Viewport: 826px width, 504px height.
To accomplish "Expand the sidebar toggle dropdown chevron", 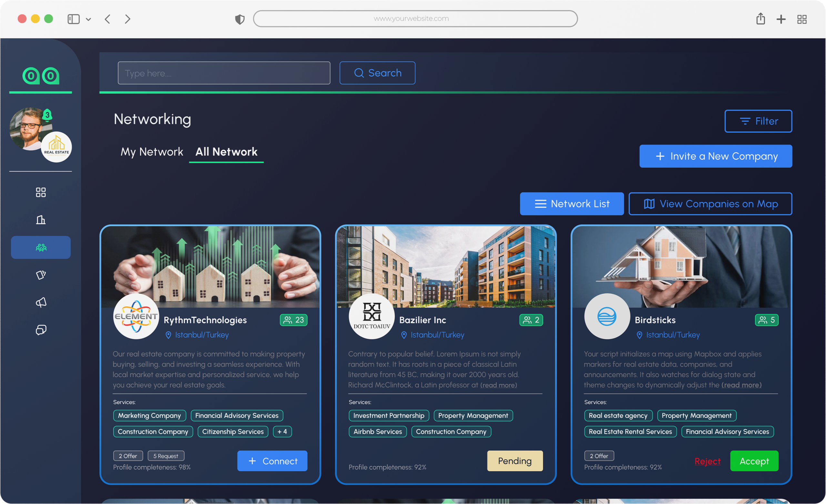I will [x=88, y=19].
